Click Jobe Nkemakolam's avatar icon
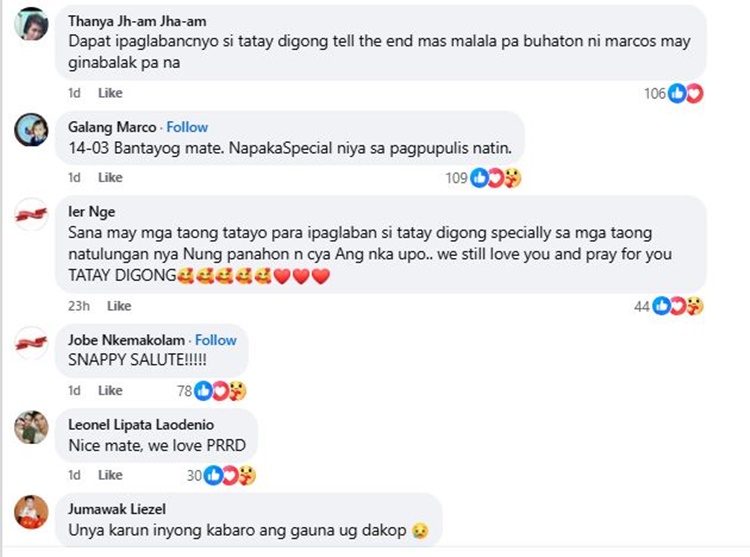This screenshot has height=557, width=750. pyautogui.click(x=31, y=343)
